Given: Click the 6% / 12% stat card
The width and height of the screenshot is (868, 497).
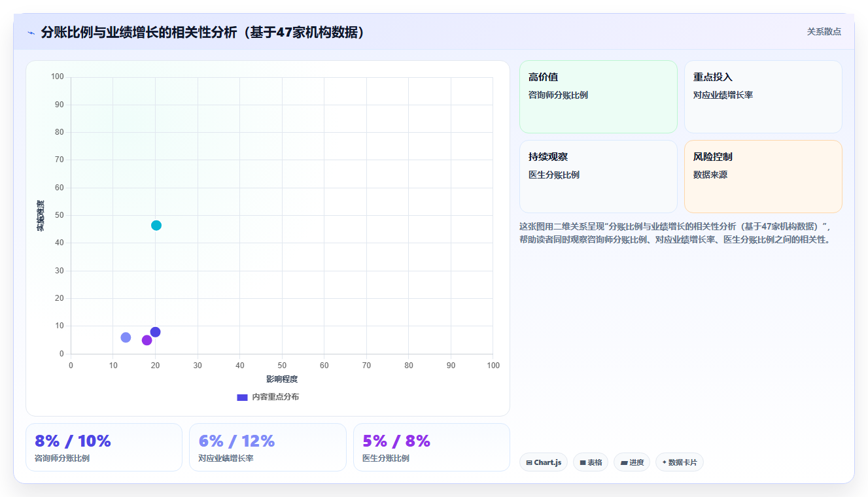Looking at the screenshot, I should click(268, 447).
